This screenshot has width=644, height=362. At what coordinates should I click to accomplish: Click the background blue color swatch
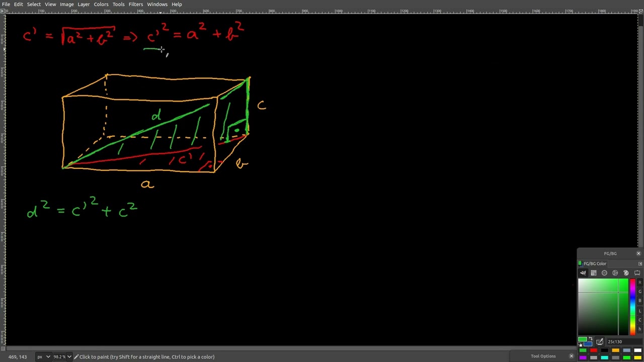click(589, 344)
